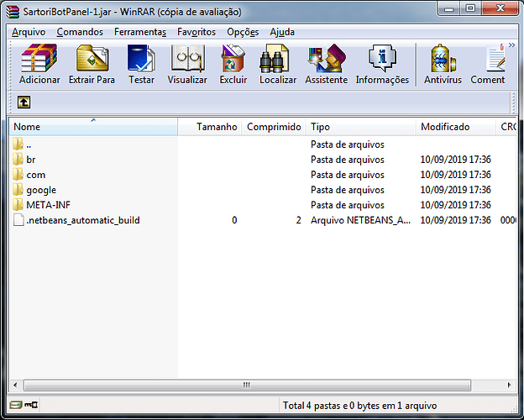Start the Assistente wizard

pyautogui.click(x=326, y=64)
